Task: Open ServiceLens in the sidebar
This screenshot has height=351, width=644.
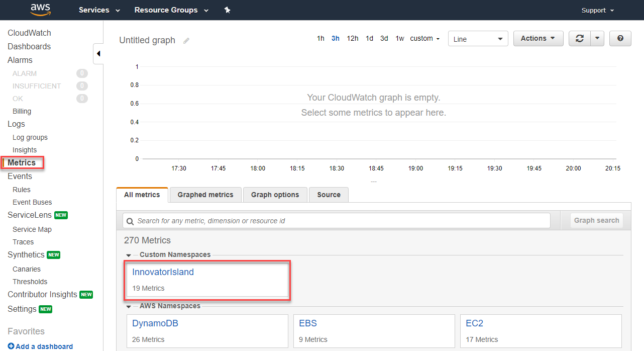Action: tap(30, 215)
